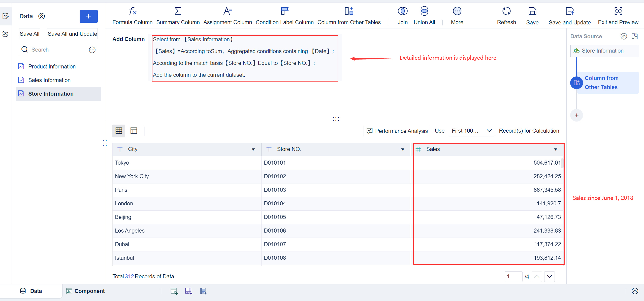
Task: Switch to table grid view icon
Action: coord(119,131)
